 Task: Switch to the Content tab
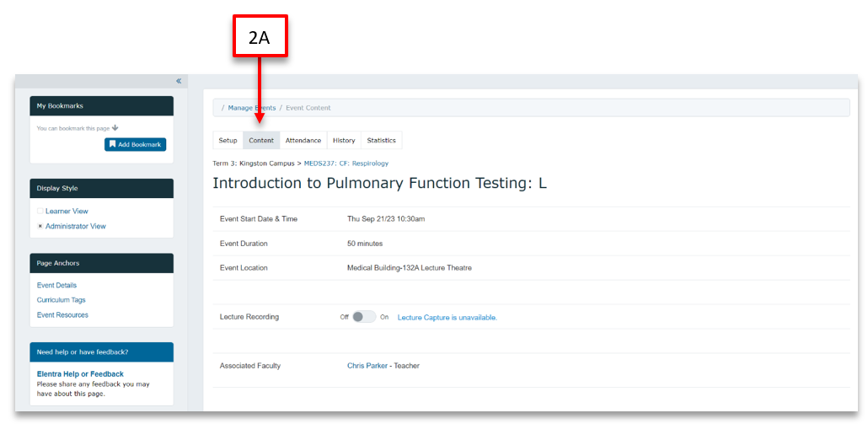click(261, 140)
